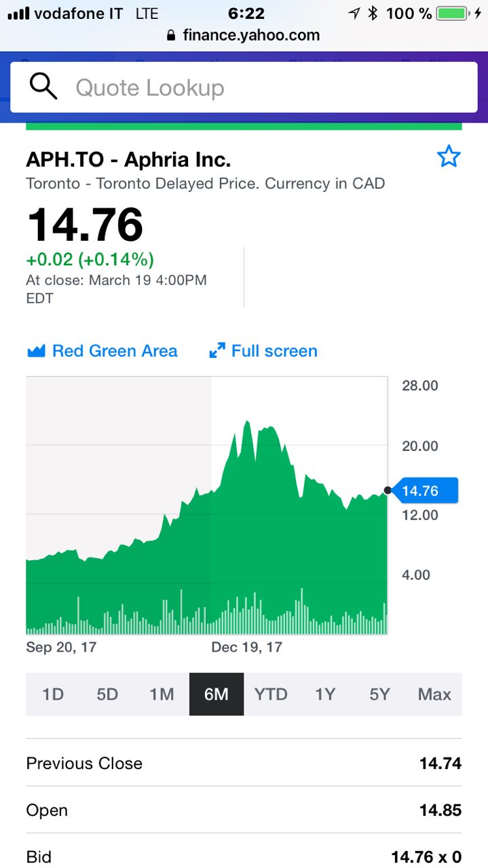Click the Bid row label
This screenshot has height=868, width=488.
click(39, 857)
